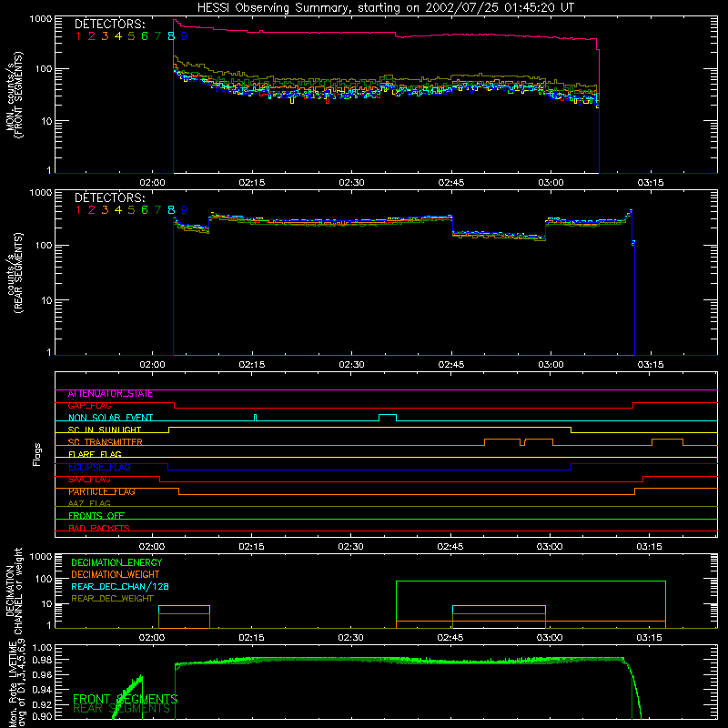
Task: Click the DECIMATION CHANNEL or weight axis title
Action: click(15, 591)
